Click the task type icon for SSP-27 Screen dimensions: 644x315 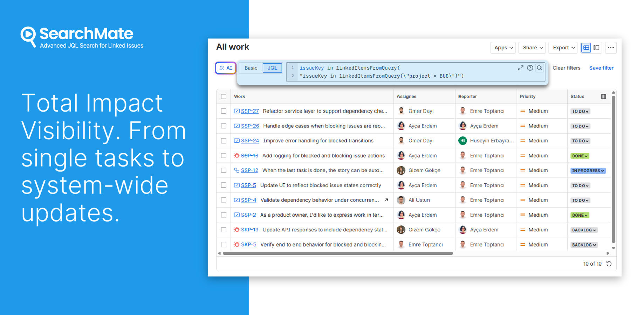237,111
